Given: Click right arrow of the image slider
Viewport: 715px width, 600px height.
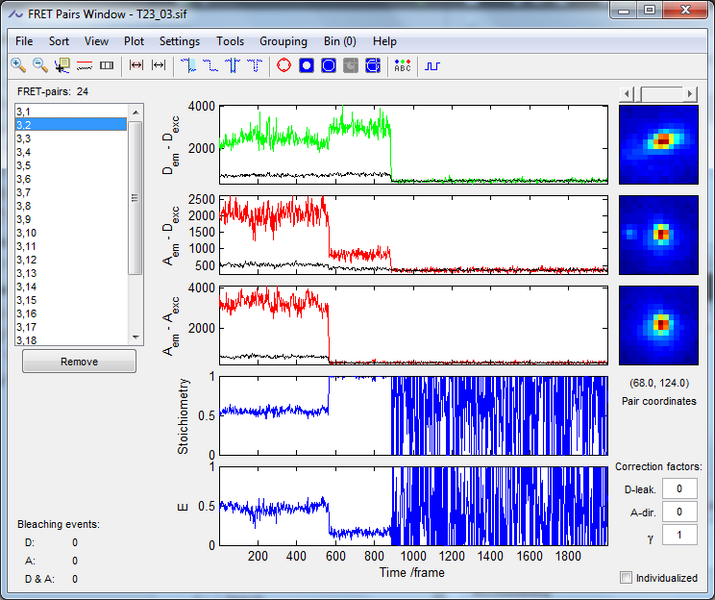Looking at the screenshot, I should (690, 93).
